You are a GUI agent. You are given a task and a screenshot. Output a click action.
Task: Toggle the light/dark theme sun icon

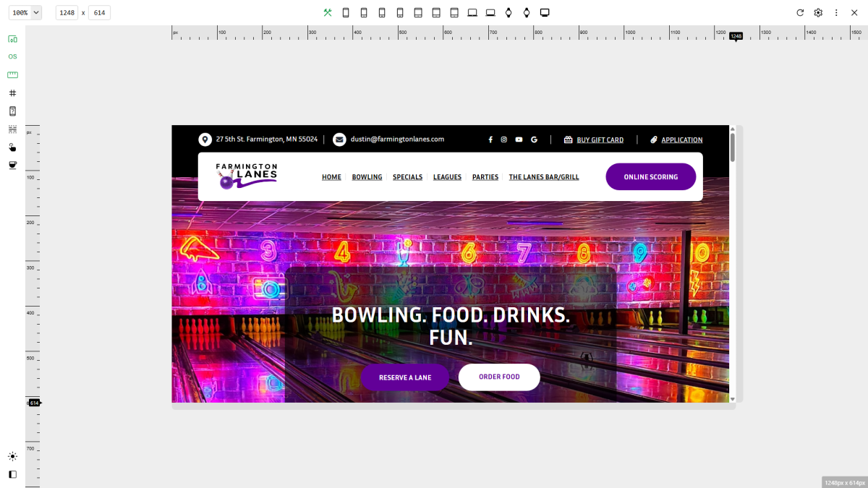click(12, 456)
